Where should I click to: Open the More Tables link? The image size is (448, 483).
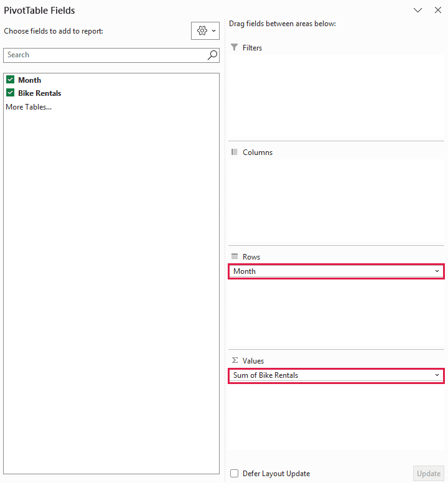click(x=29, y=107)
